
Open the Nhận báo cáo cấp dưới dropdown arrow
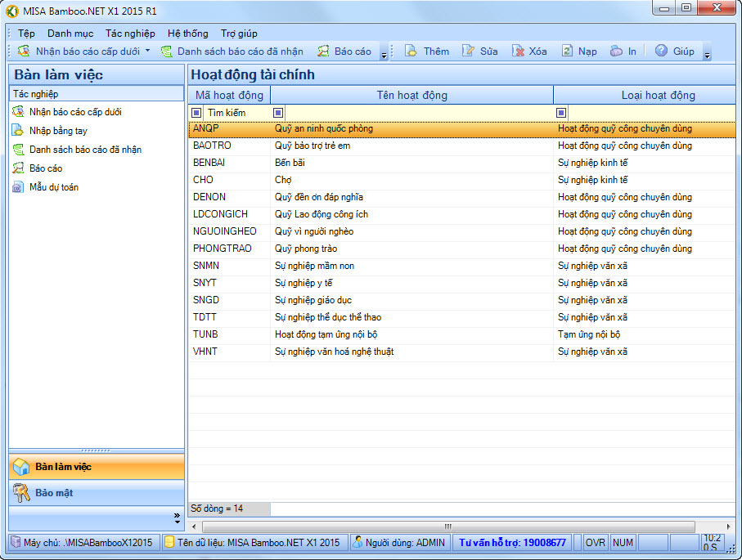[x=147, y=51]
